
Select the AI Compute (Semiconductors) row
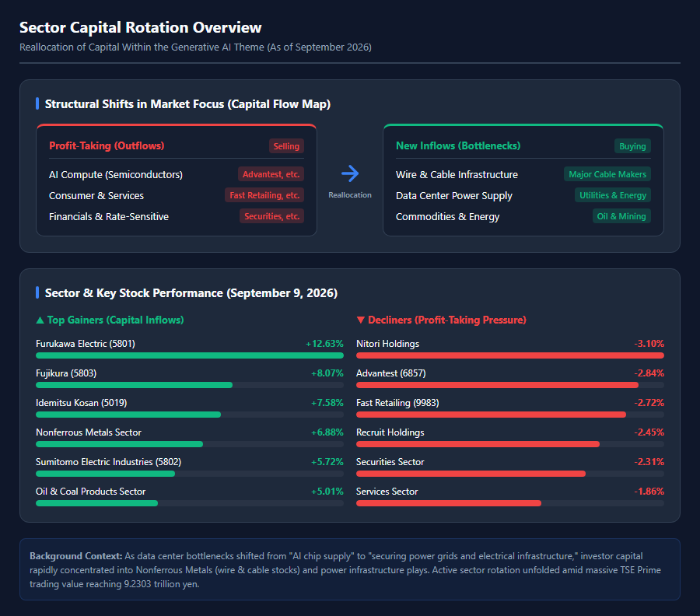pos(177,174)
